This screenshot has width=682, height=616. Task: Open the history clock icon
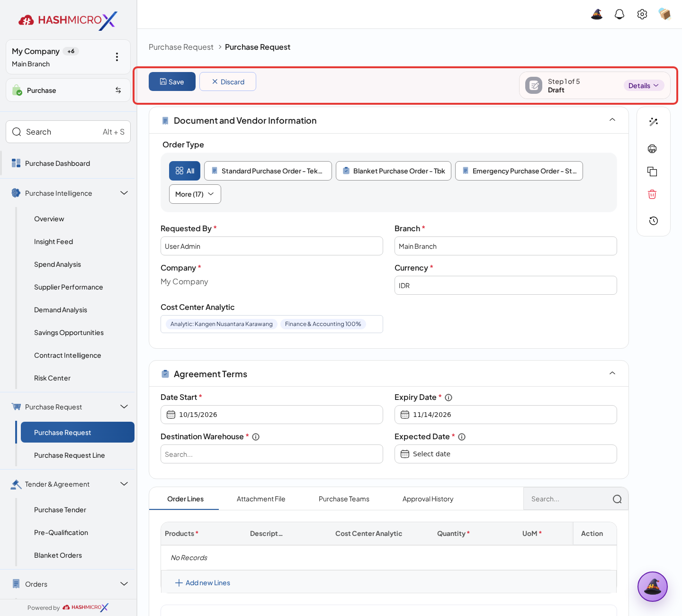(654, 221)
